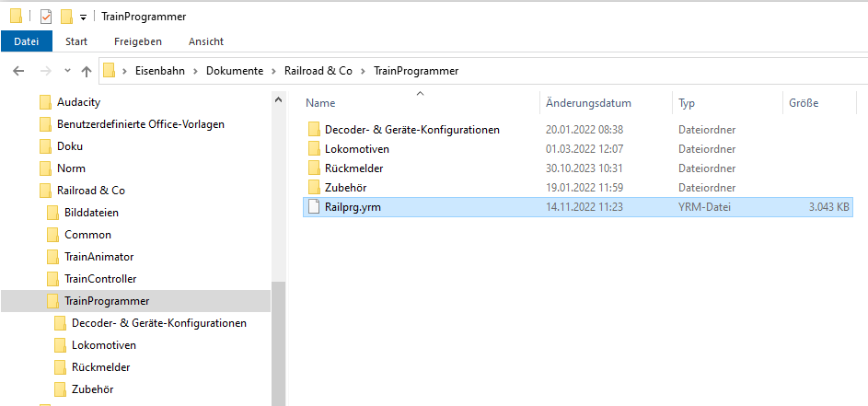Click the Properties checkmark icon in title bar
868x406 pixels.
point(45,16)
